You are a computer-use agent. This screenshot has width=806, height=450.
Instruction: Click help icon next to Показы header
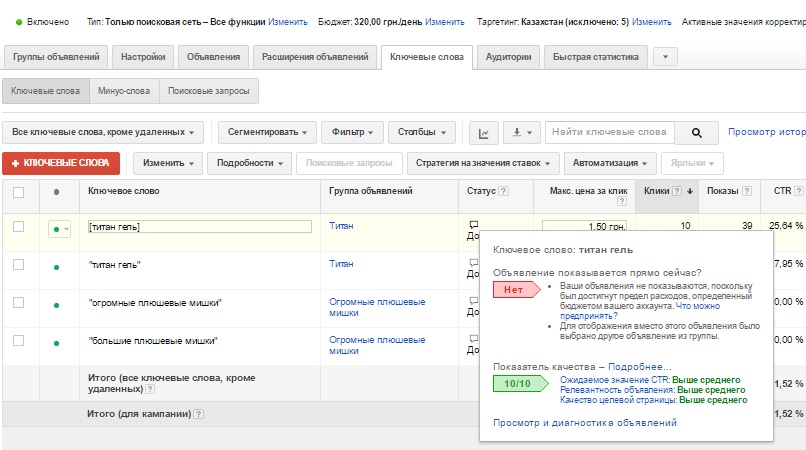[747, 191]
